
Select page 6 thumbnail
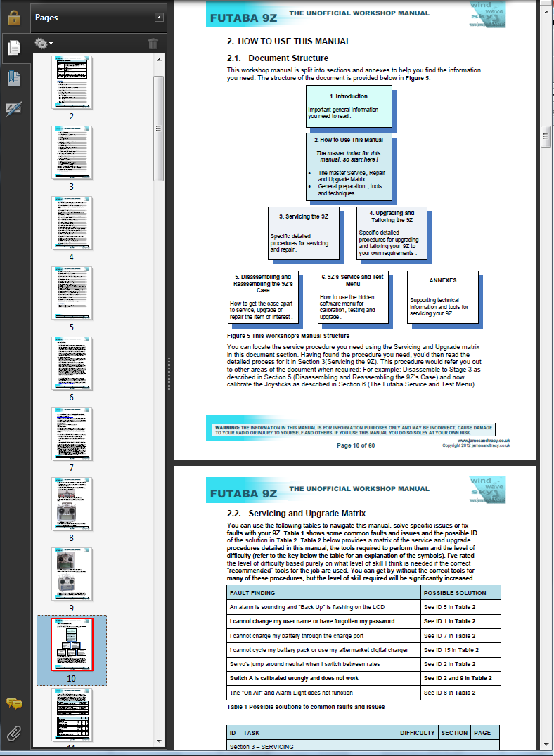tap(72, 363)
